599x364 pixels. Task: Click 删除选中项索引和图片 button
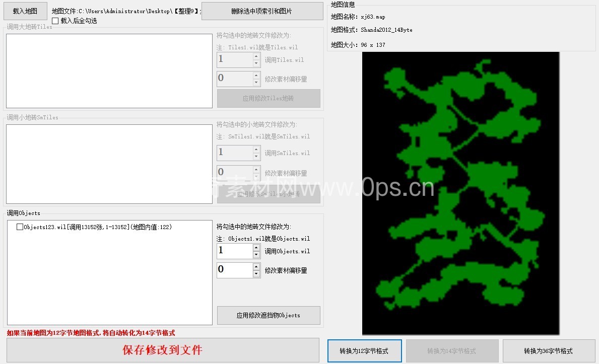(262, 11)
